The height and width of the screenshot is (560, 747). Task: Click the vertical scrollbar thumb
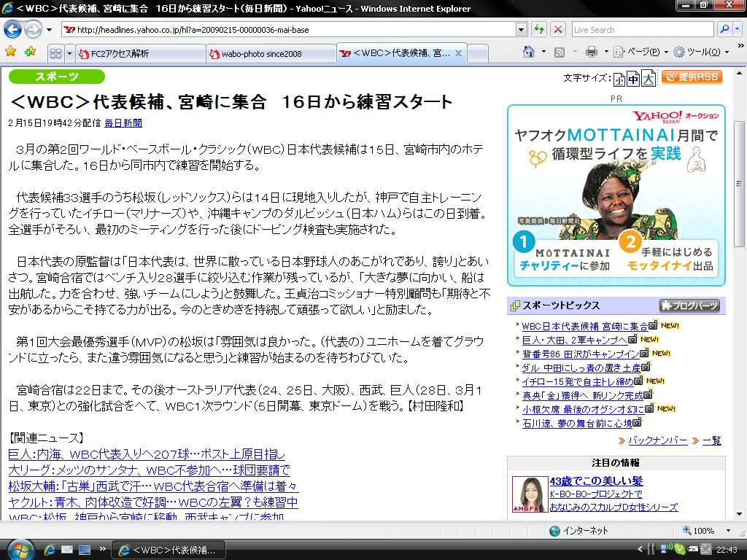click(x=739, y=183)
